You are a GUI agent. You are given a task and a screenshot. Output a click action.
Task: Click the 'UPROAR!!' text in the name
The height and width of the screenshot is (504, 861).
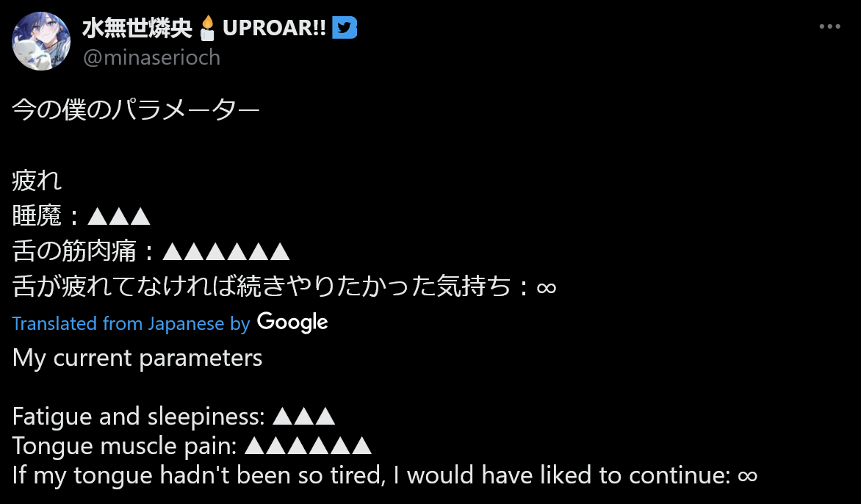tap(274, 28)
